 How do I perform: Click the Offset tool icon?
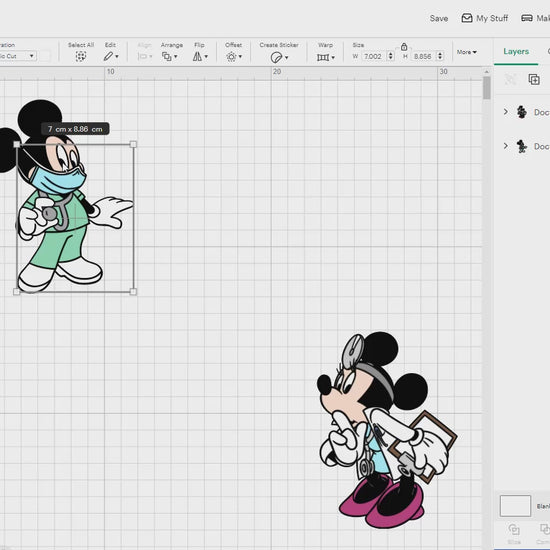[x=231, y=57]
